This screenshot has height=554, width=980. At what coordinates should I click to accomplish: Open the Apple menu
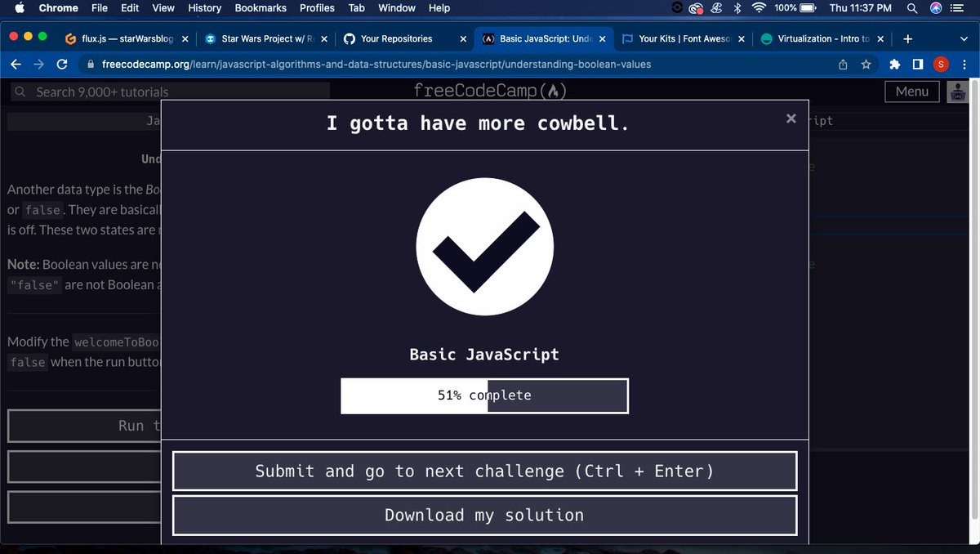click(x=20, y=8)
